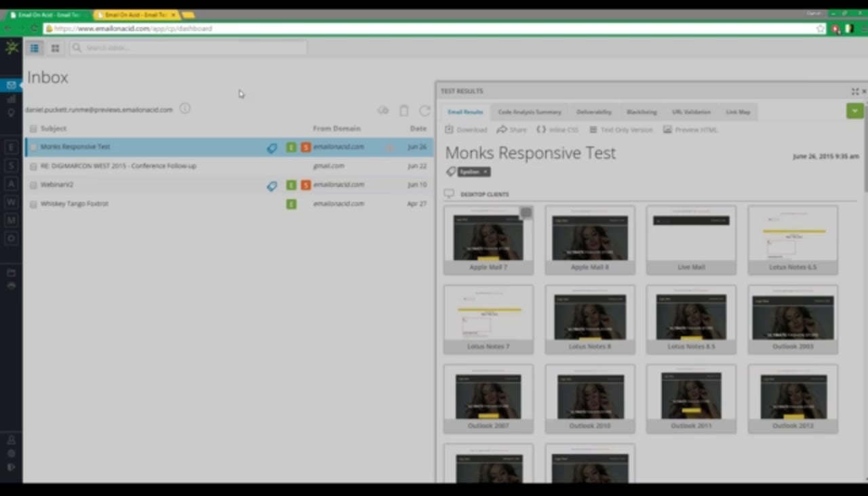Image resolution: width=868 pixels, height=496 pixels.
Task: Open the WebinarV2 email
Action: point(56,185)
